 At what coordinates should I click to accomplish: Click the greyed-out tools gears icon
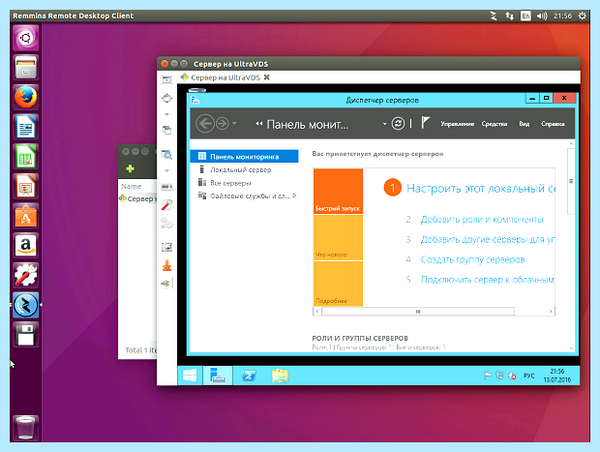point(167,223)
